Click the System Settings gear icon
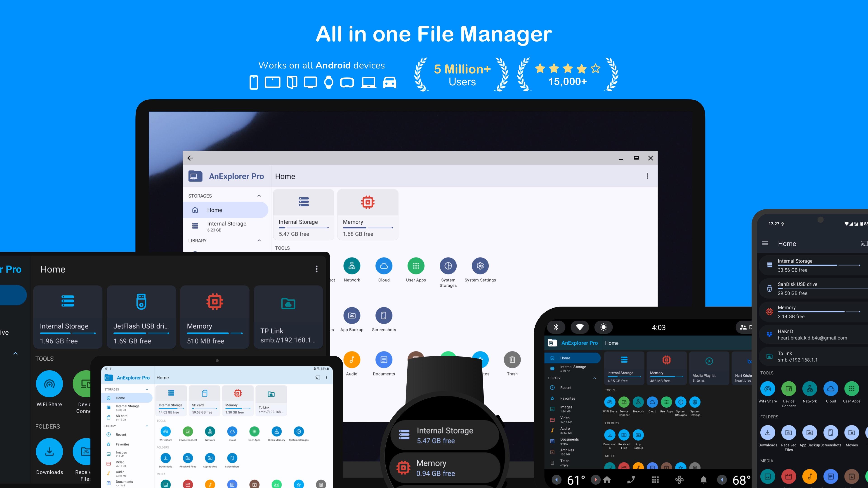This screenshot has width=868, height=488. click(480, 266)
